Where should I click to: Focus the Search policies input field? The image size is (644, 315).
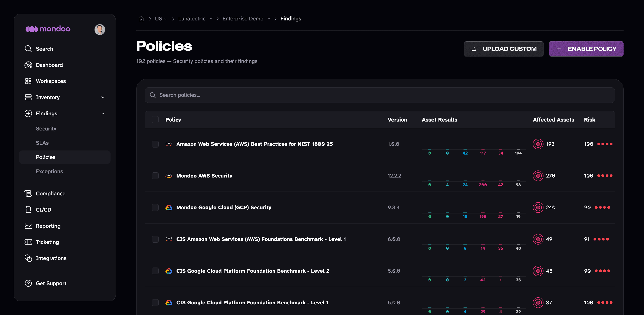(x=379, y=95)
